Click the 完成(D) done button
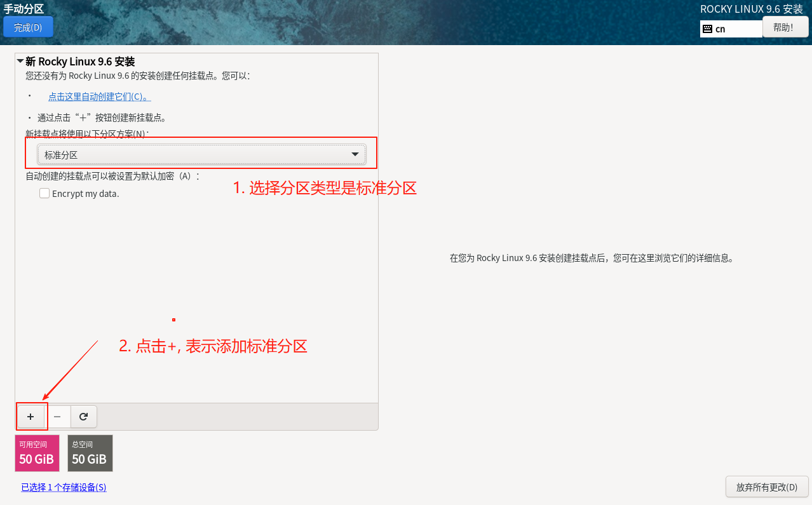The image size is (812, 505). (x=28, y=27)
